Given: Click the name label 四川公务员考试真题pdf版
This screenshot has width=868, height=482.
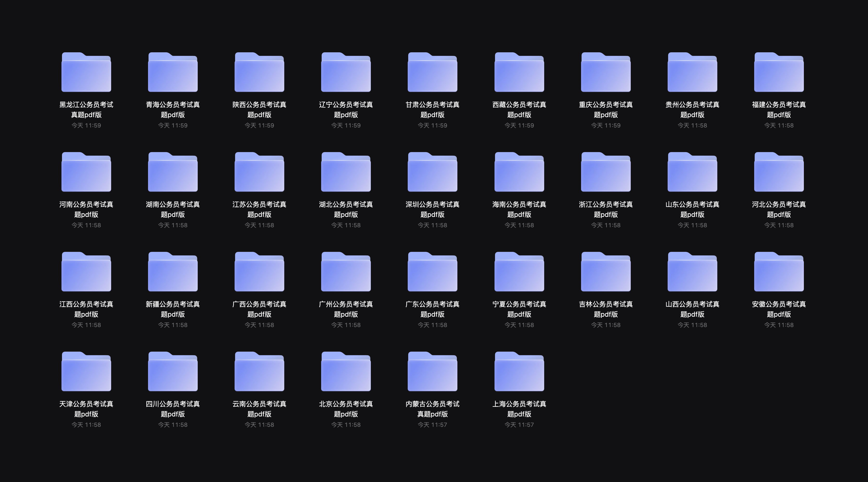Looking at the screenshot, I should click(173, 408).
